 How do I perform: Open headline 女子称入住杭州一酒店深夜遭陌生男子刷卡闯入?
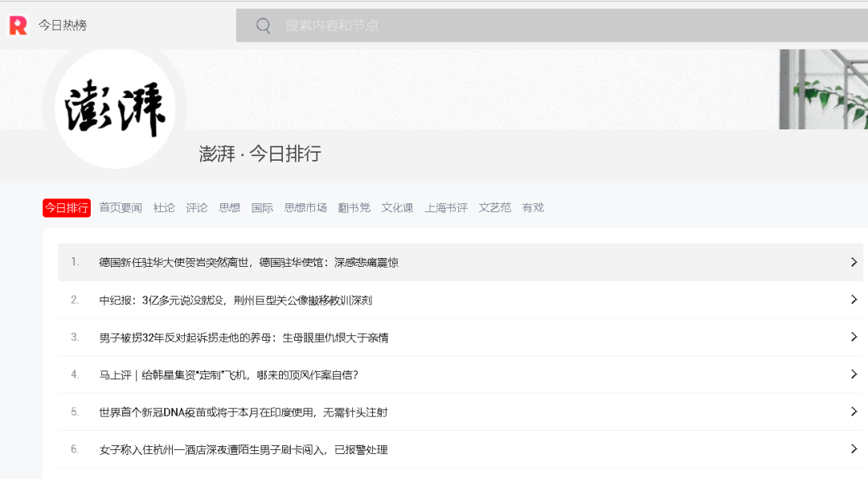(x=243, y=449)
